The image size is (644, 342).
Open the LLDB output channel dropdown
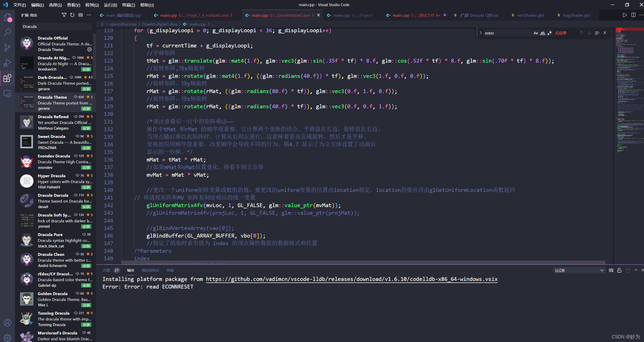click(x=579, y=271)
